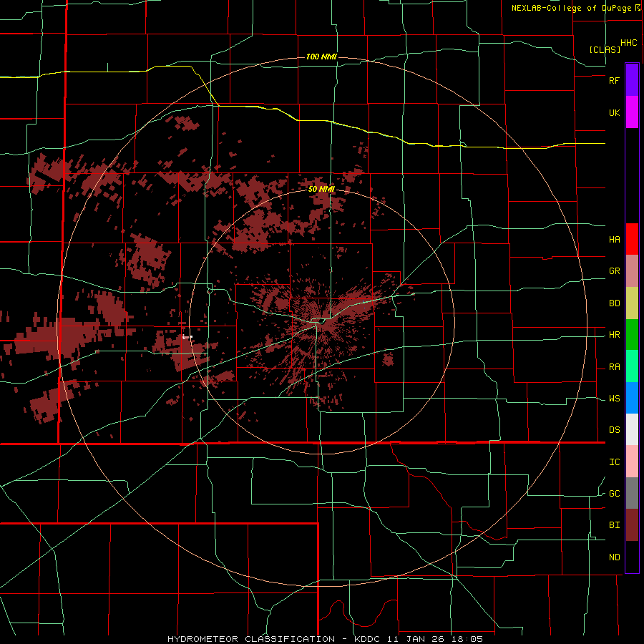Click the HA legend label
The image size is (644, 644).
point(614,240)
